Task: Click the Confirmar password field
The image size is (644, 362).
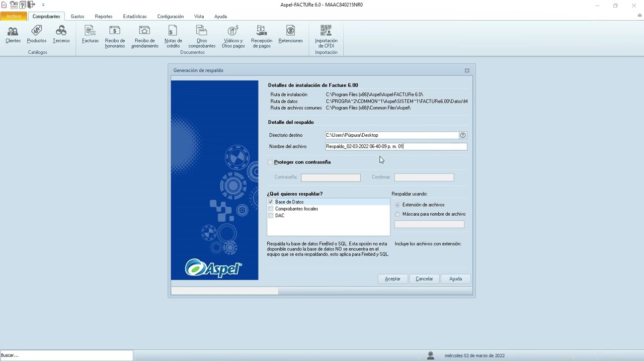Action: 424,177
